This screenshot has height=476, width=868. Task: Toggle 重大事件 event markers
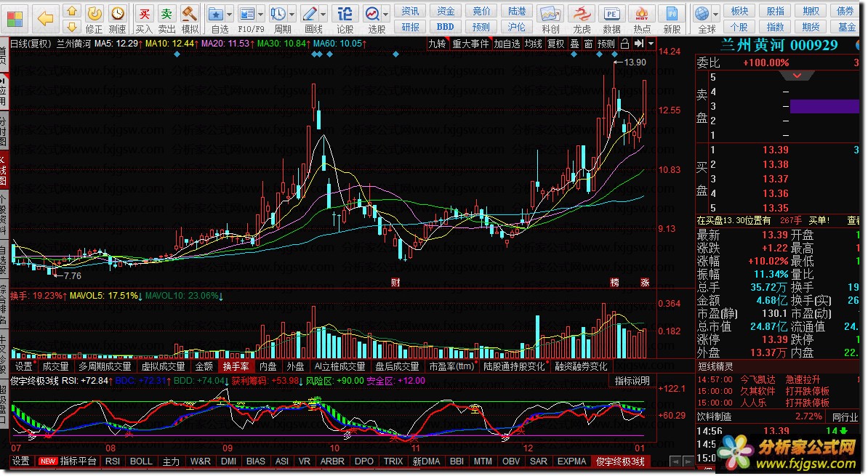[470, 44]
